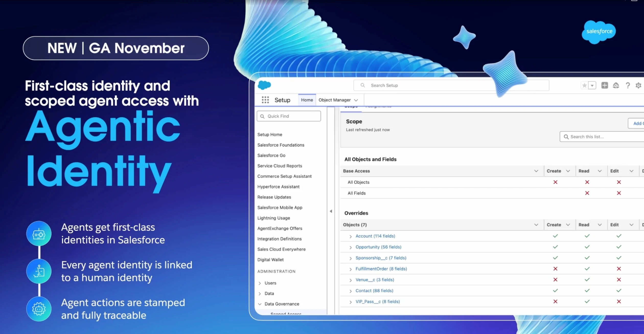644x334 pixels.
Task: Open the Digital Wallet sidebar link
Action: tap(270, 260)
